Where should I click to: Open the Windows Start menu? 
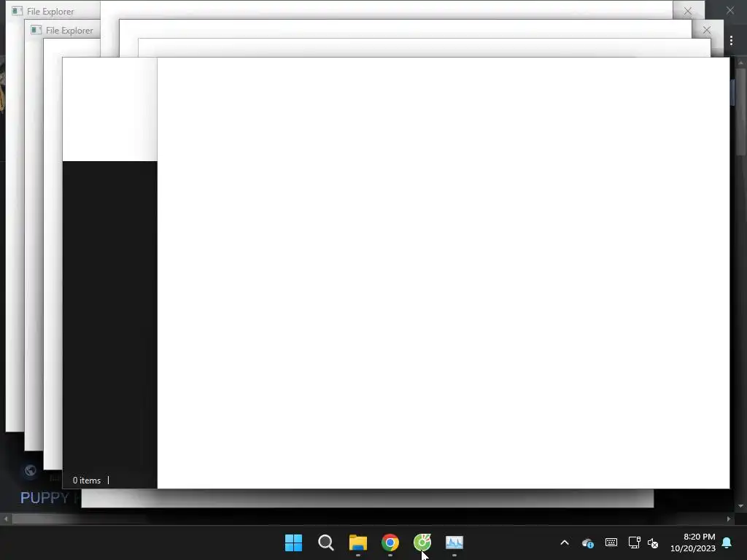click(293, 542)
